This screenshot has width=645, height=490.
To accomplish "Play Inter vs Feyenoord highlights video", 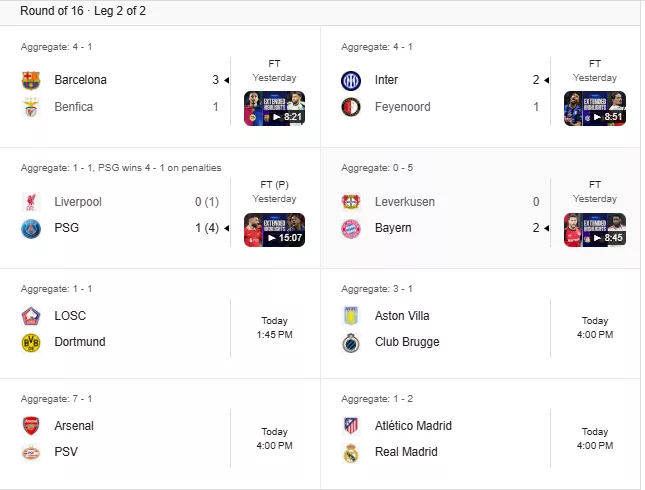I will (x=595, y=108).
